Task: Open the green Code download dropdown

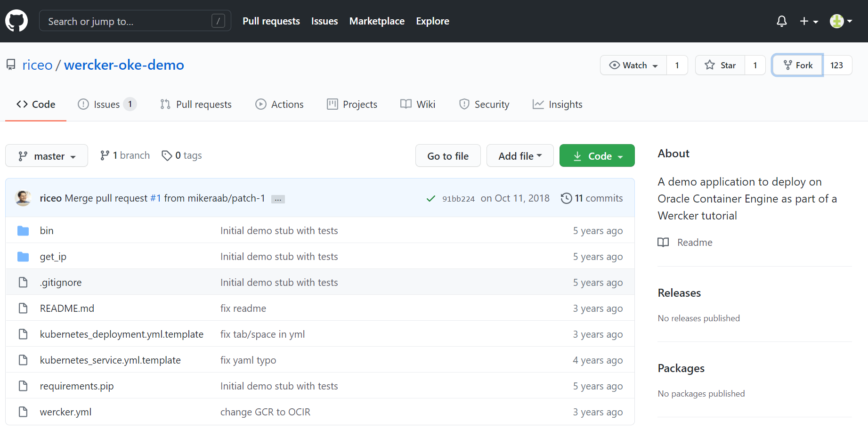Action: [597, 155]
